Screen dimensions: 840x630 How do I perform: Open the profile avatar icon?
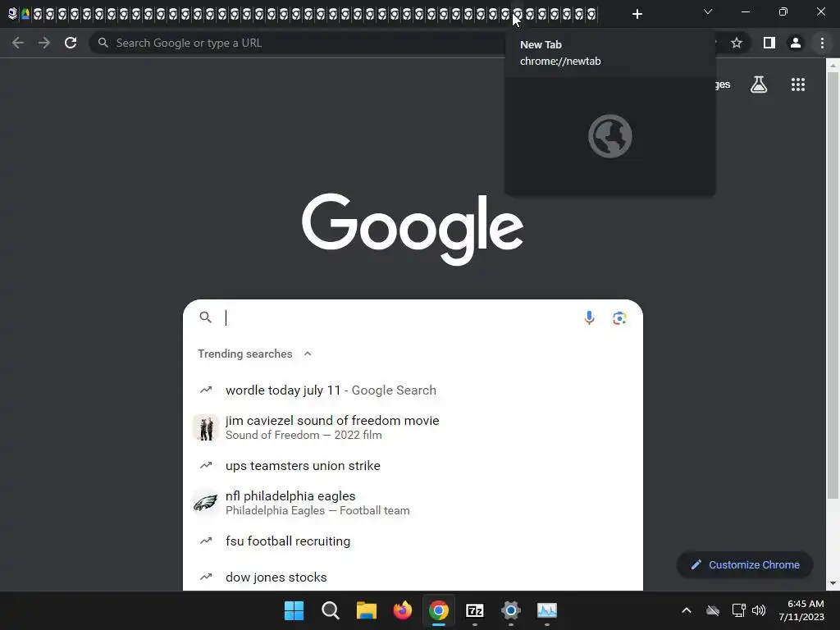[796, 43]
